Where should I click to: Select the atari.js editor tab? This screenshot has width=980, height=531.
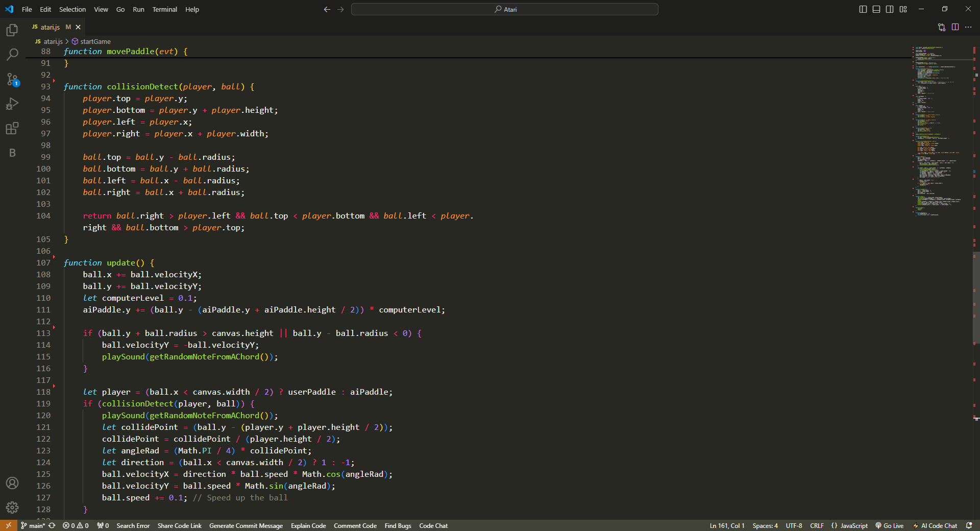pos(56,27)
